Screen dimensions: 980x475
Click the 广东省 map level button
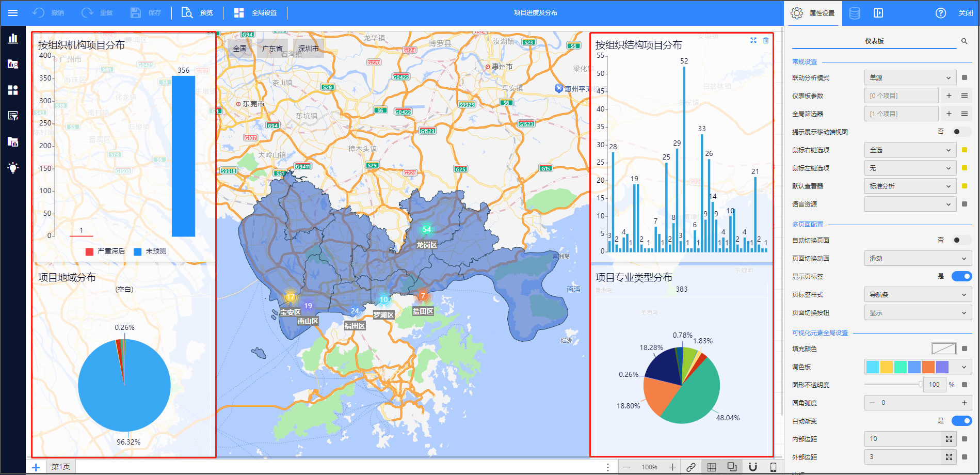click(272, 49)
